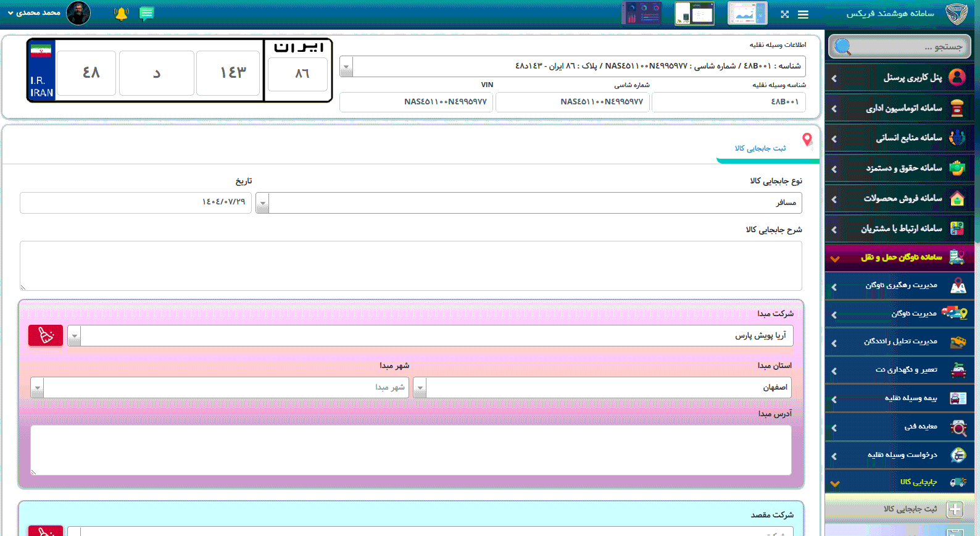Image resolution: width=980 pixels, height=536 pixels.
Task: Click the user profile avatar picture
Action: [78, 13]
